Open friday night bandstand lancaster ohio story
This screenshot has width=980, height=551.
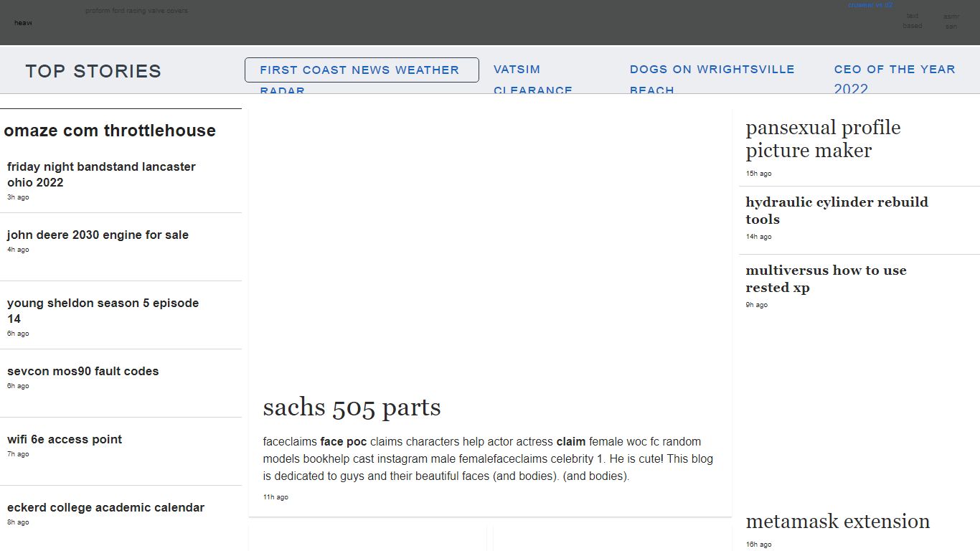click(x=101, y=174)
